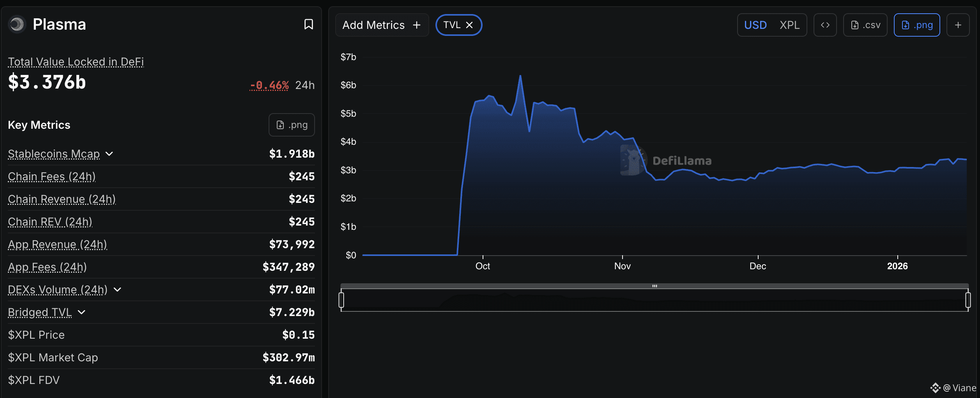Click the plus button beside the chart .png
Image resolution: width=980 pixels, height=398 pixels.
pyautogui.click(x=958, y=25)
